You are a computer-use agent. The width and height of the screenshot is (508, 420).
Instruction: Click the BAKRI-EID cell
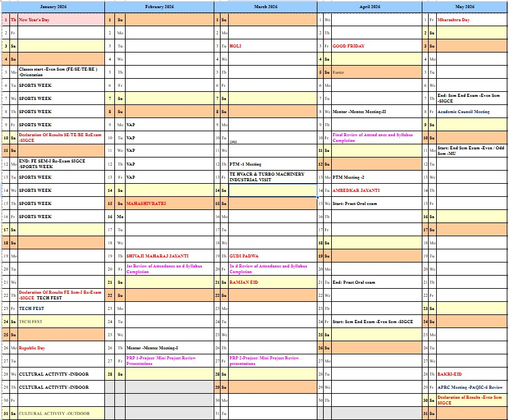[471, 374]
